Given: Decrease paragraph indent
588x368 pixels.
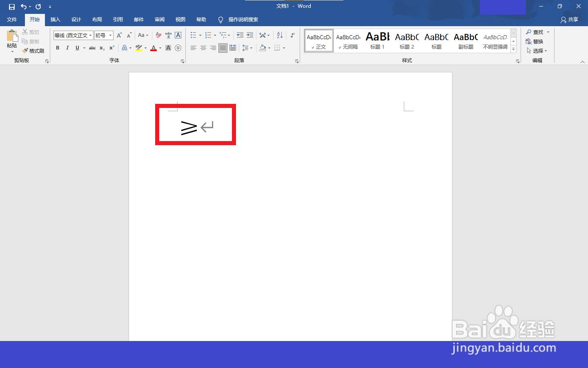Looking at the screenshot, I should (x=240, y=36).
